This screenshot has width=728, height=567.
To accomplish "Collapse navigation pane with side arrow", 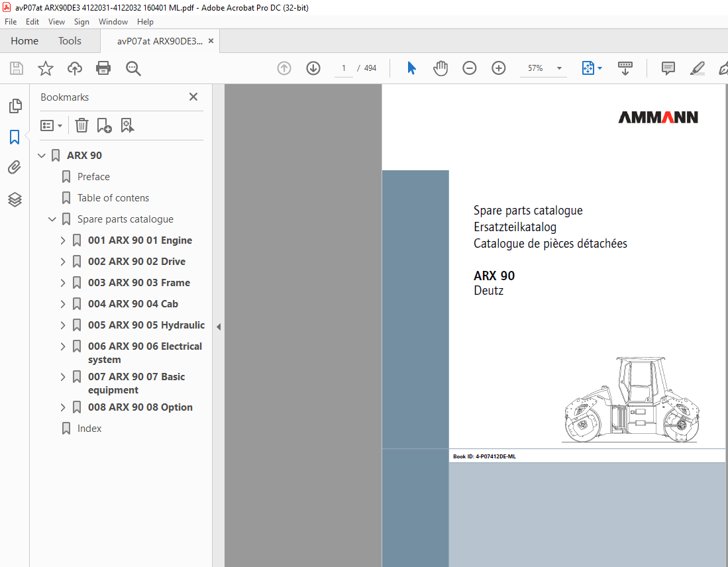I will coord(219,327).
